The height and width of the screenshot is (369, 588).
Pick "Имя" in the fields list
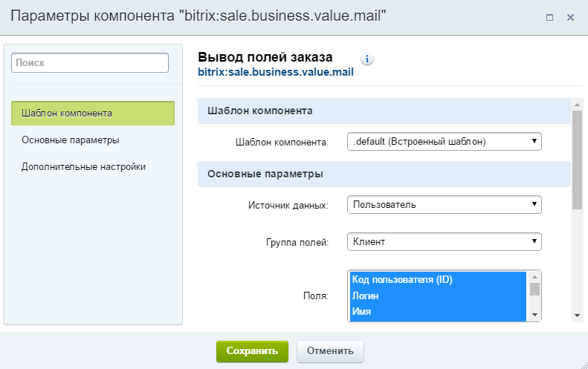point(438,311)
